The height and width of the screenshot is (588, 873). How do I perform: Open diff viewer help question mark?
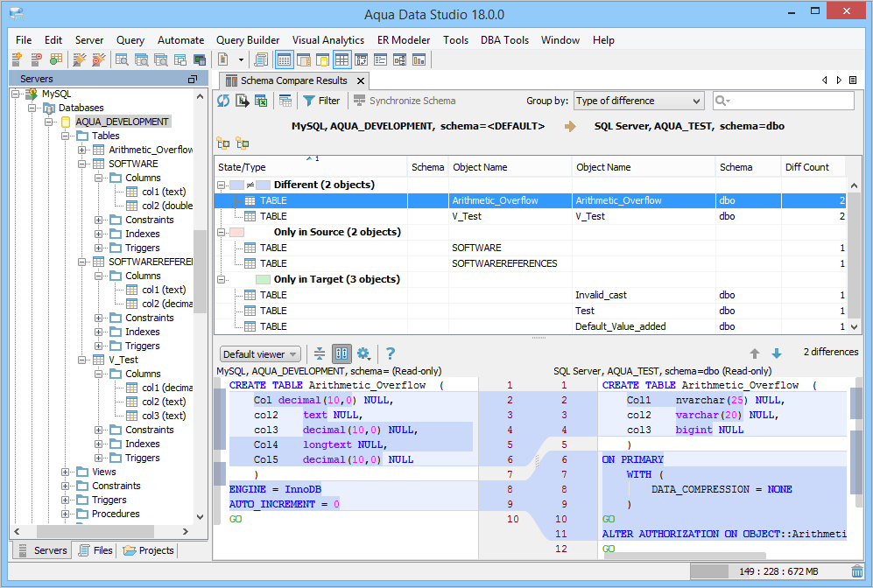click(391, 353)
